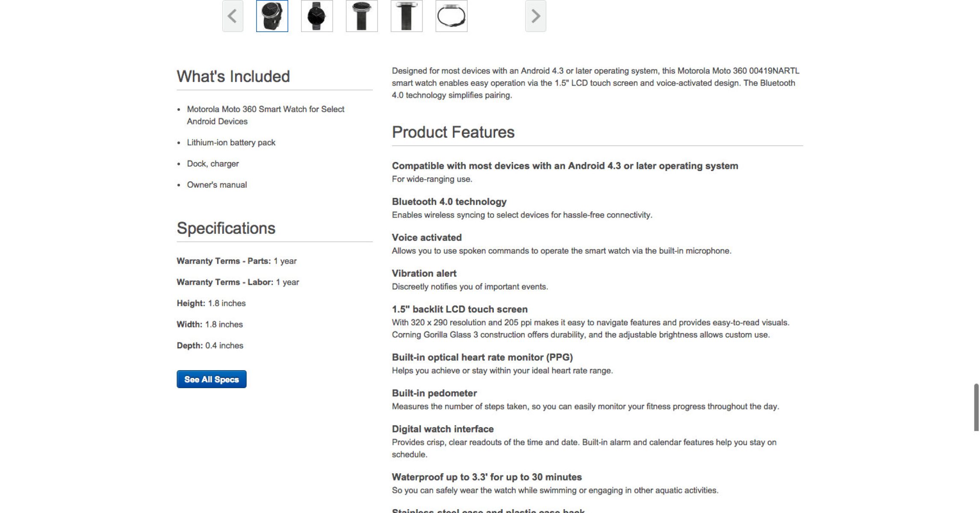Click the Owner's manual list item
The image size is (980, 513).
coord(217,185)
